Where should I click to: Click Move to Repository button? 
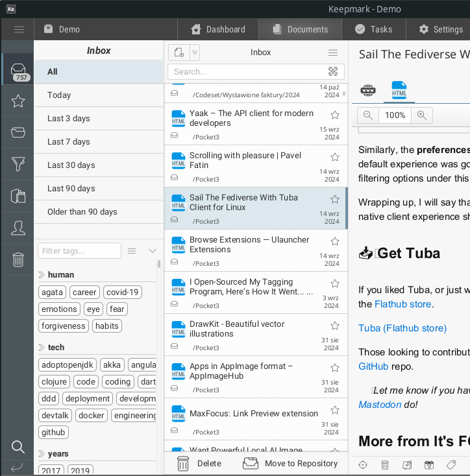coord(290,464)
